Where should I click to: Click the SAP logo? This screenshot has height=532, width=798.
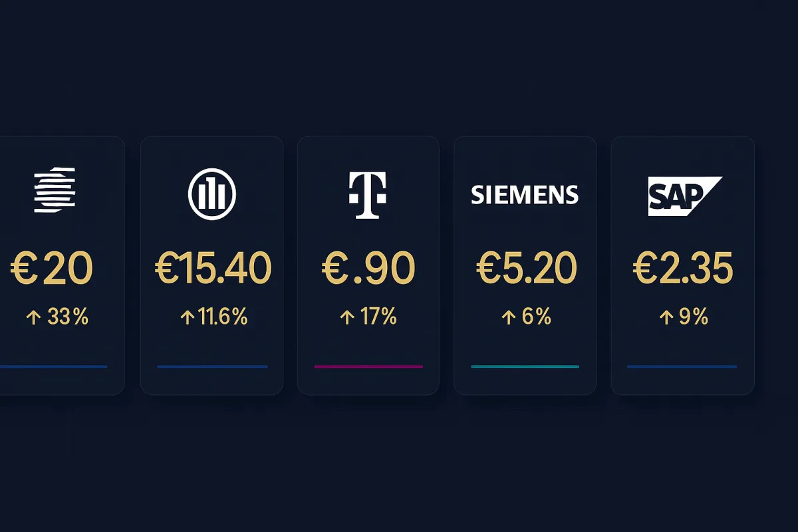pyautogui.click(x=683, y=196)
